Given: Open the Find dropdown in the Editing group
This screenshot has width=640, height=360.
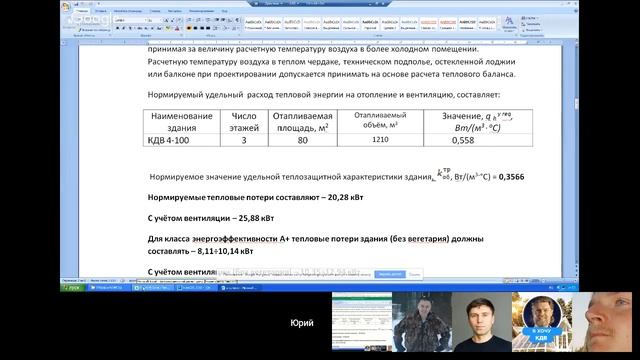Looking at the screenshot, I should [x=531, y=18].
